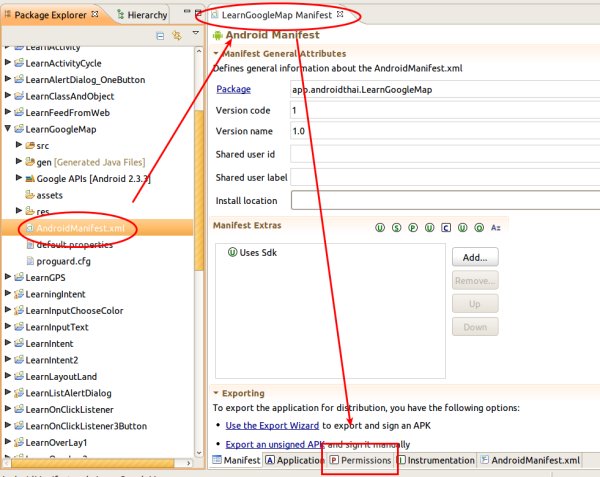This screenshot has width=600, height=477.
Task: Click the Down button
Action: click(475, 327)
